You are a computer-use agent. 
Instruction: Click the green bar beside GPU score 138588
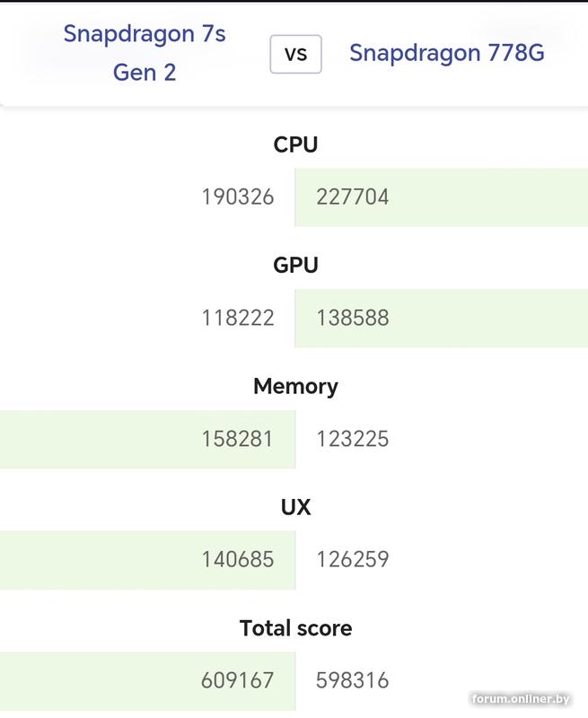[x=494, y=318]
